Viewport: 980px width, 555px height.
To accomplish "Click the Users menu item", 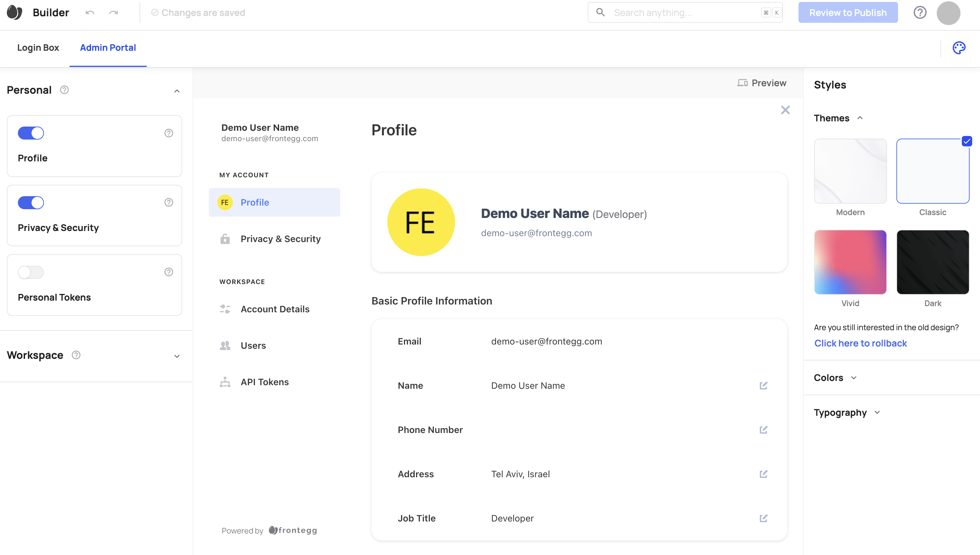I will click(x=253, y=345).
